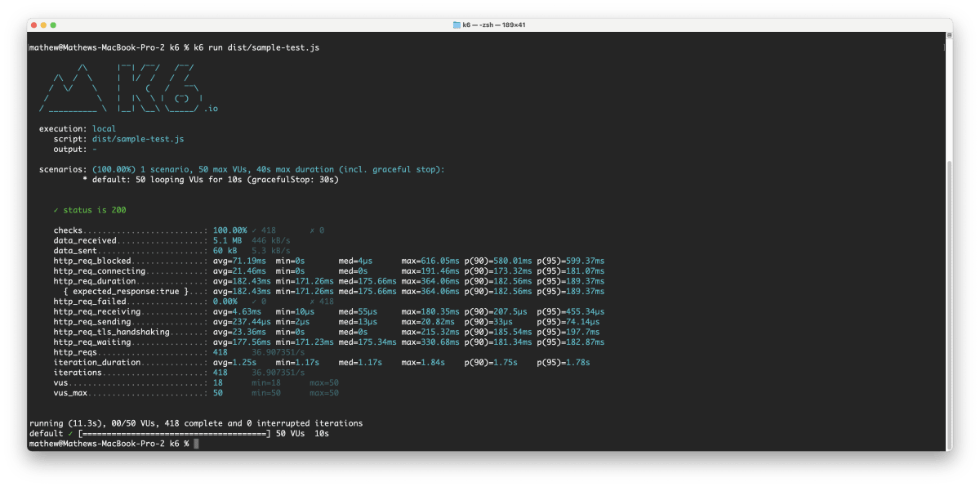The height and width of the screenshot is (487, 980).
Task: Click the 'http_req_duration' metric label
Action: [94, 281]
